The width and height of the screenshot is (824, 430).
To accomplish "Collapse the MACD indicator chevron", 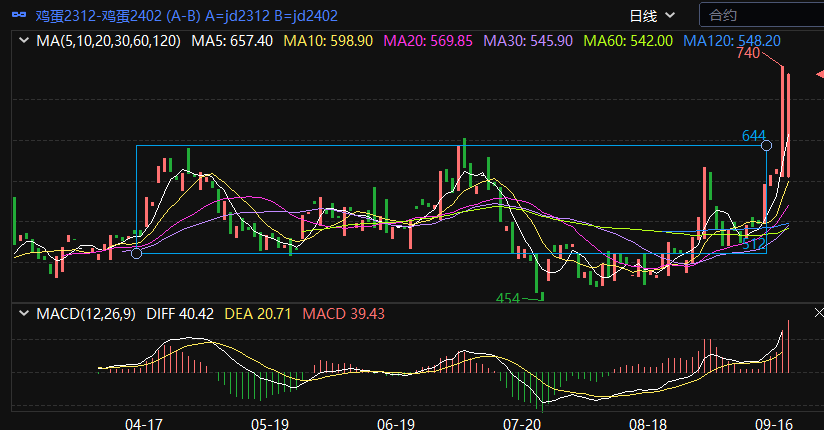I will point(24,314).
